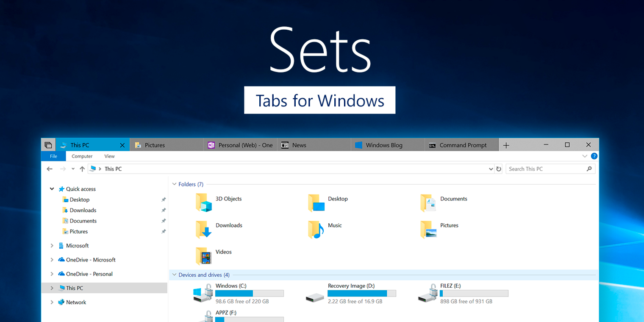The height and width of the screenshot is (322, 644).
Task: Open the Music folder icon
Action: tap(316, 229)
